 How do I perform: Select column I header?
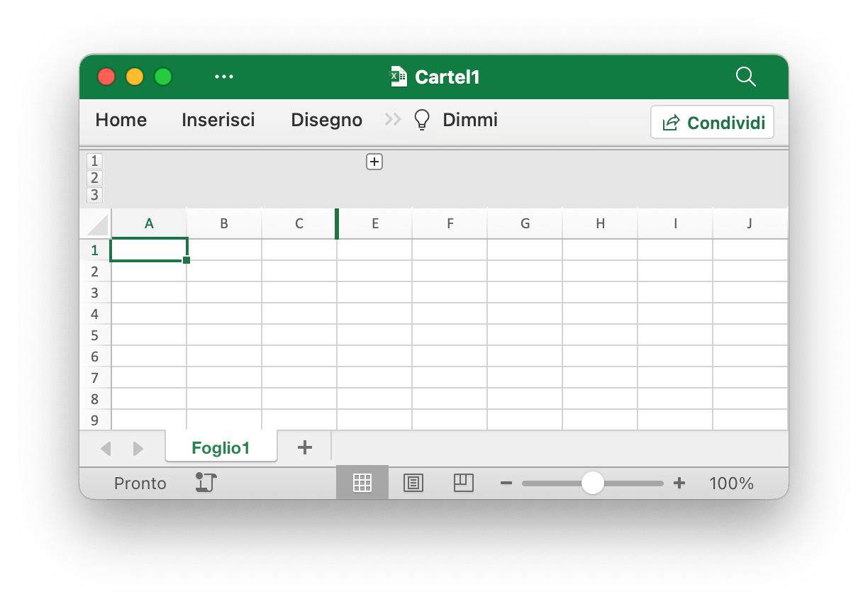[x=676, y=223]
